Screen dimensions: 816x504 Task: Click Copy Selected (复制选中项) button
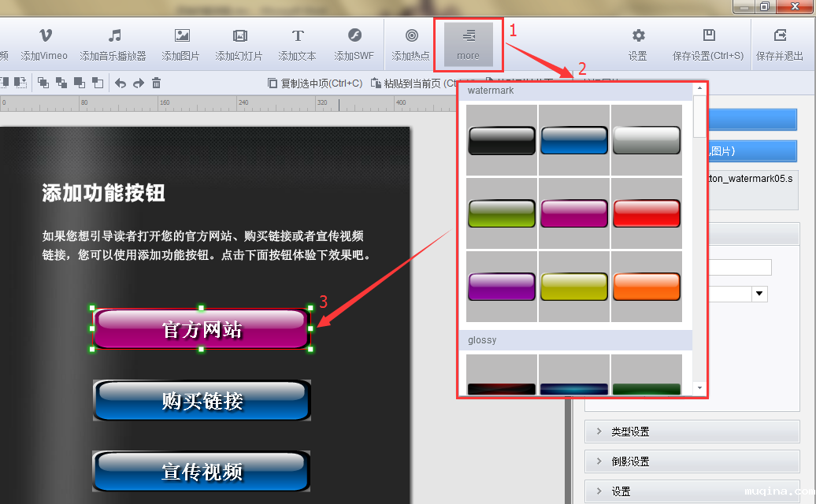point(315,83)
